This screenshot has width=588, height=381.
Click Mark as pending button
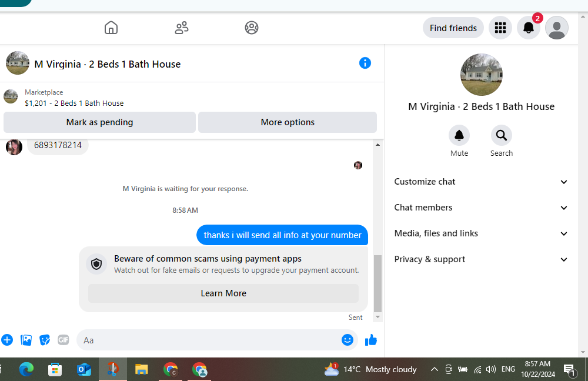[x=99, y=122]
